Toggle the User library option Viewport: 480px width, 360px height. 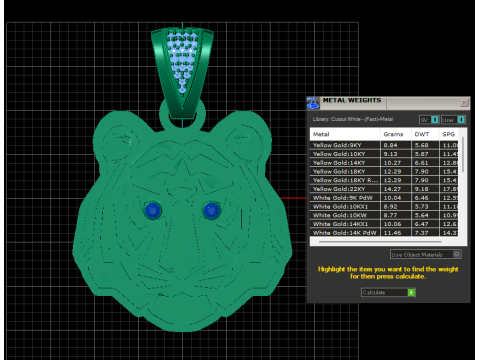click(x=453, y=120)
